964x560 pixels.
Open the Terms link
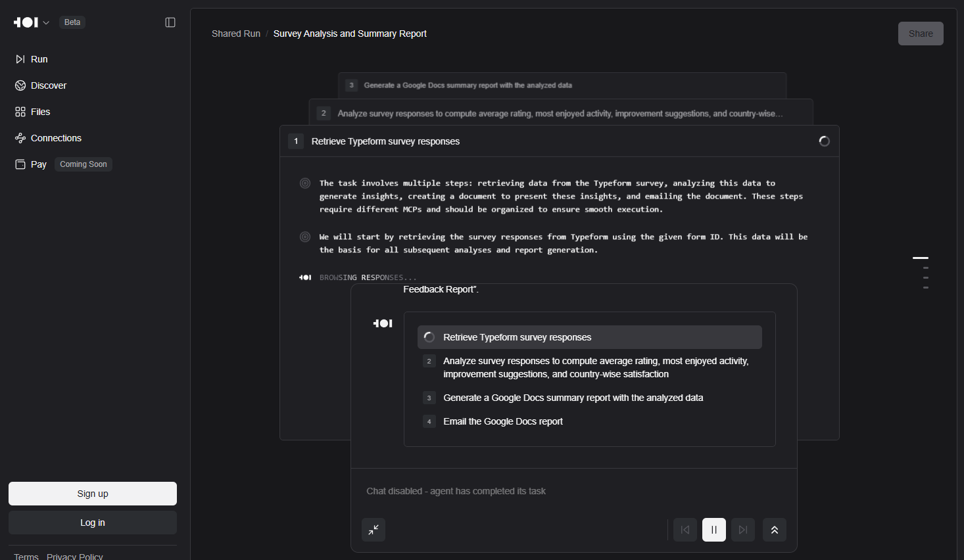click(26, 556)
